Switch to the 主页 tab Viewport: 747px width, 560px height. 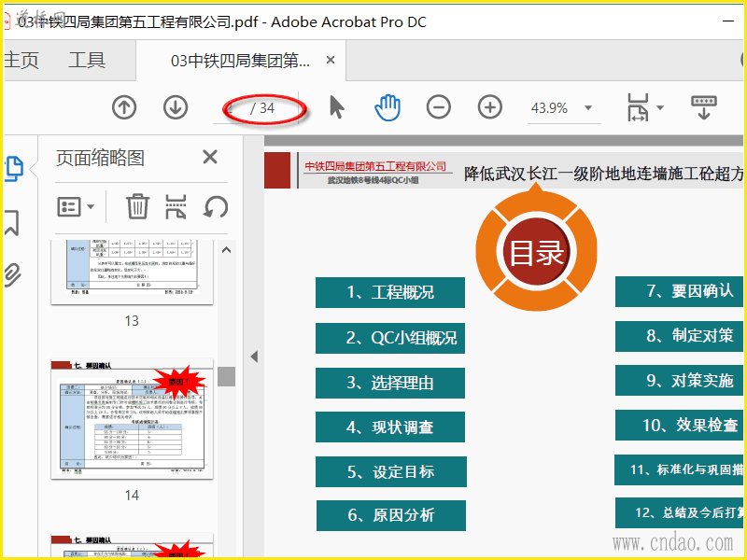[x=21, y=61]
